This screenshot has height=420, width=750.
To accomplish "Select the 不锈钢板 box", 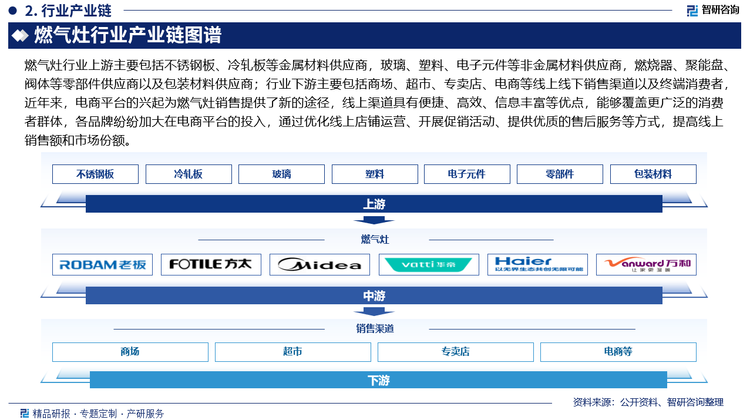I will coord(95,174).
